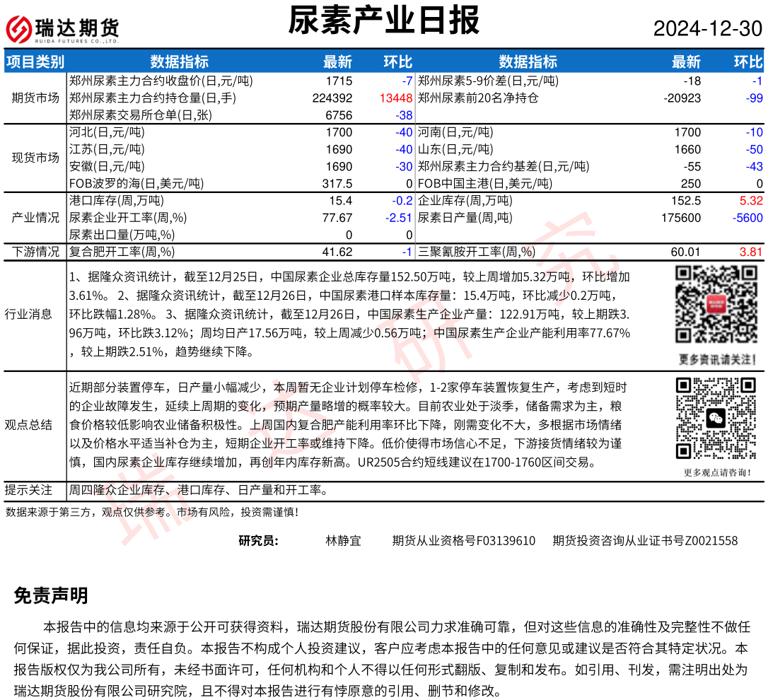The height and width of the screenshot is (700, 768).
Task: Click the Ruida Futures logo
Action: click(63, 29)
